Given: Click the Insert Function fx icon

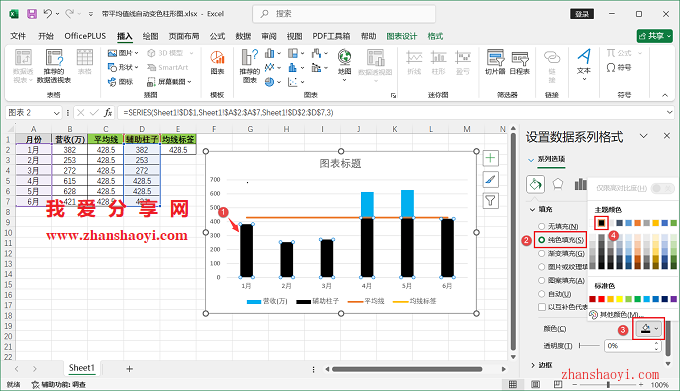Looking at the screenshot, I should coord(108,113).
